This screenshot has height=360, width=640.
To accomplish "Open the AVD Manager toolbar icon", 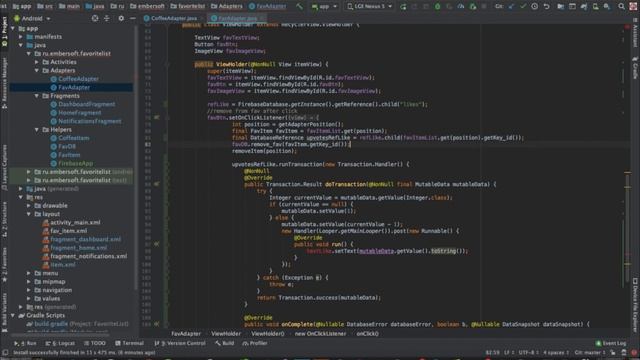I will 596,7.
